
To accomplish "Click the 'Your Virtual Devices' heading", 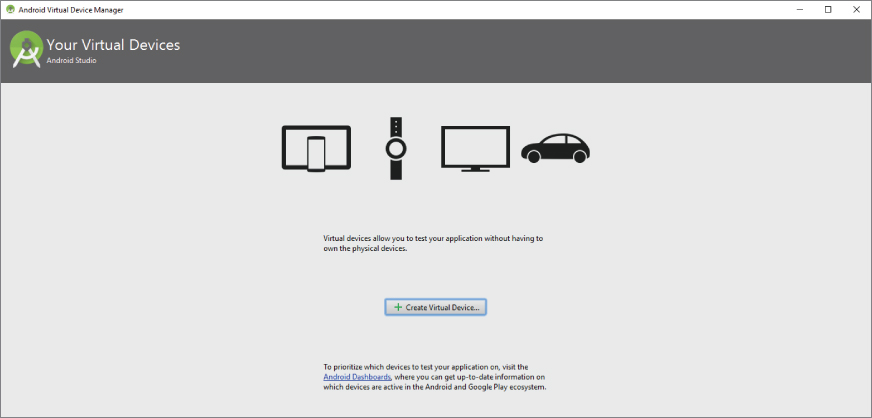I will [x=113, y=45].
